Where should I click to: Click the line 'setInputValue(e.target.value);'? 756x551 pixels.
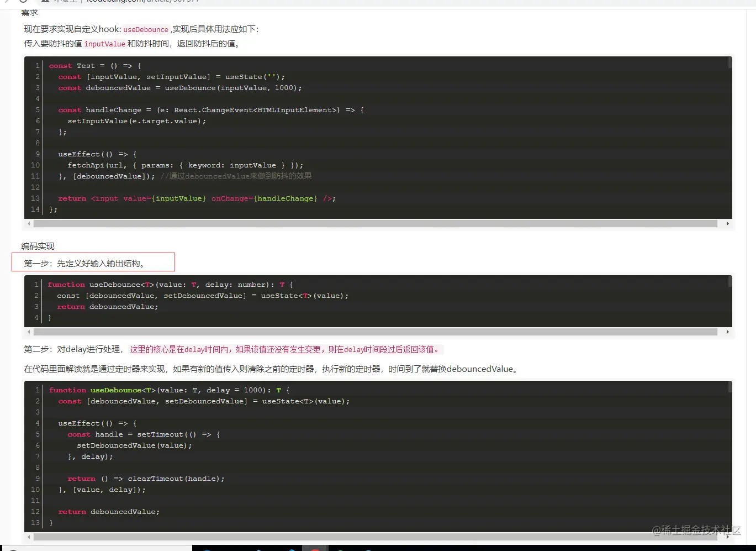[x=137, y=121]
